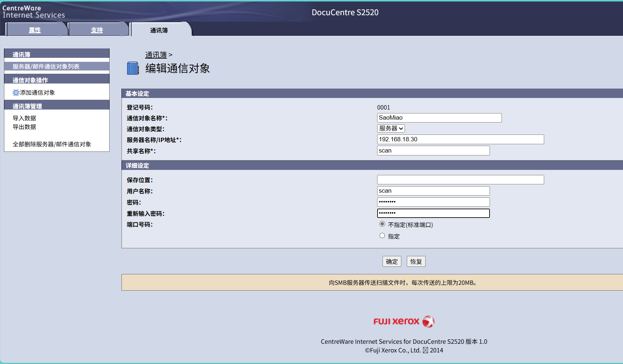The image size is (623, 364).
Task: Click the 重新输入密码 input field
Action: (x=433, y=213)
